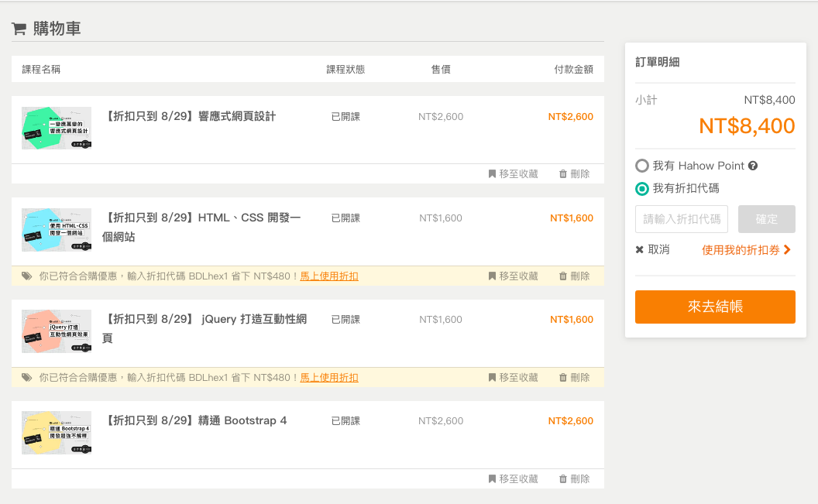Screen dimensions: 818x504
Task: Click bookmark icon for HTML、CSS course row
Action: point(492,276)
